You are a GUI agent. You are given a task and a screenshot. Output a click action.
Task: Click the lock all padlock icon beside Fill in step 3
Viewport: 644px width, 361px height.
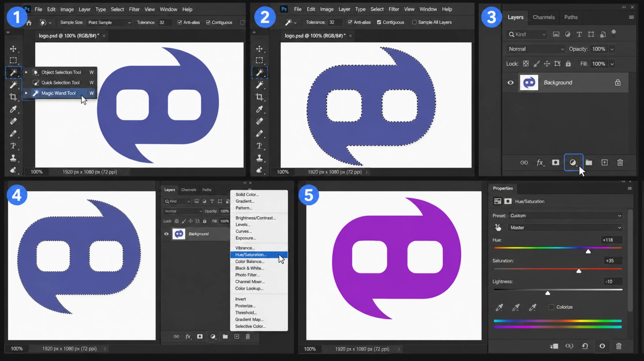tap(568, 64)
